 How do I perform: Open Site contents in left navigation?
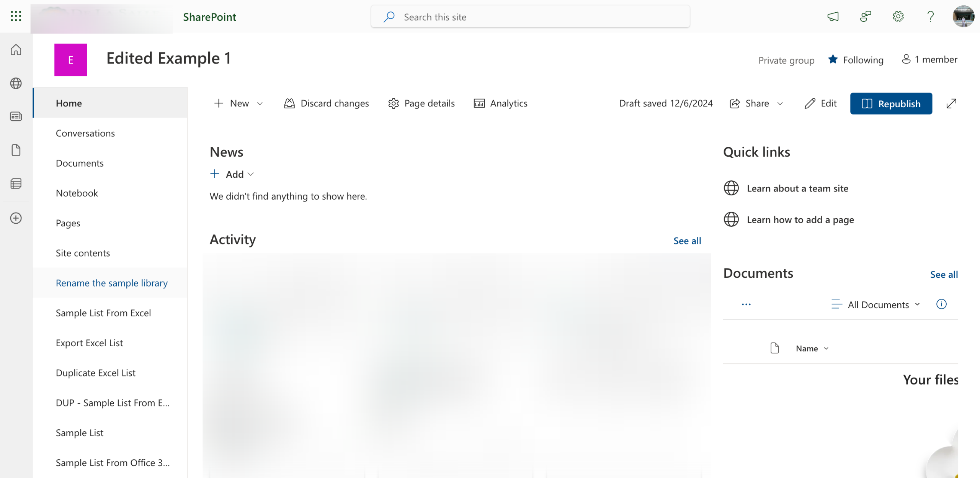(83, 253)
